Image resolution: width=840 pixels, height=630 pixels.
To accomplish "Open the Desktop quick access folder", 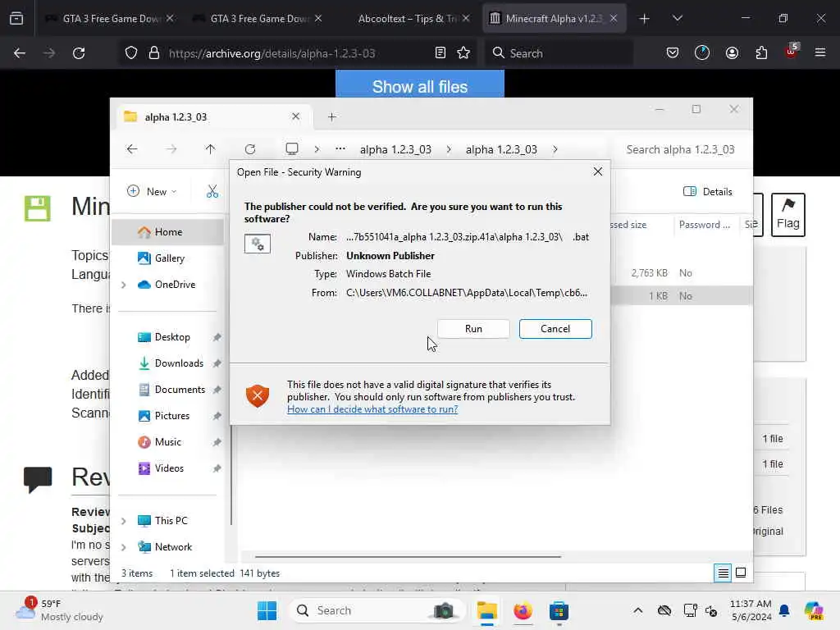I will 172,337.
